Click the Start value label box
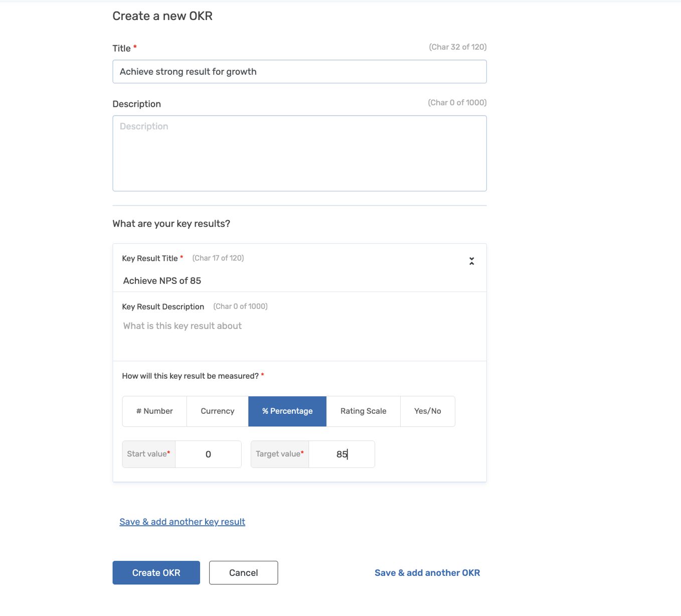681x616 pixels. tap(148, 454)
